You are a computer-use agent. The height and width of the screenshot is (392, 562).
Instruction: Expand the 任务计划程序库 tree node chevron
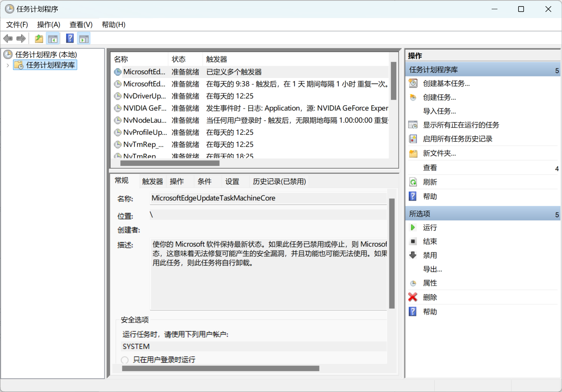click(8, 65)
